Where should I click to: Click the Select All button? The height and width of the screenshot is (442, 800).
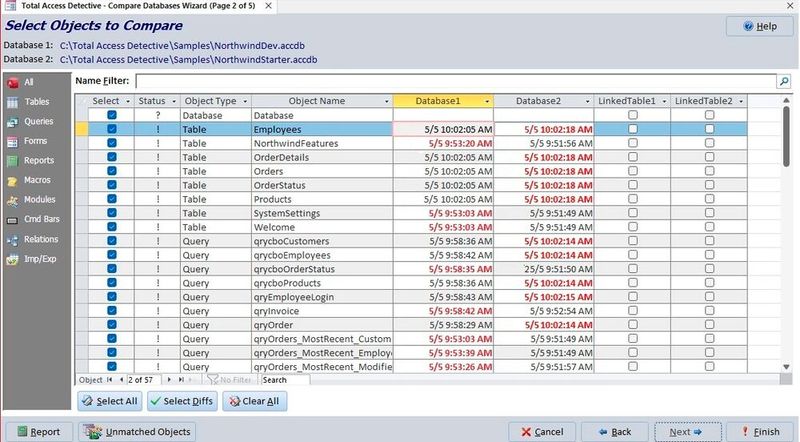point(110,401)
